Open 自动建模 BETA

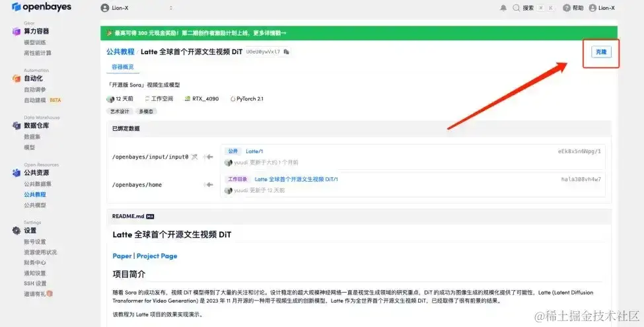[x=42, y=100]
